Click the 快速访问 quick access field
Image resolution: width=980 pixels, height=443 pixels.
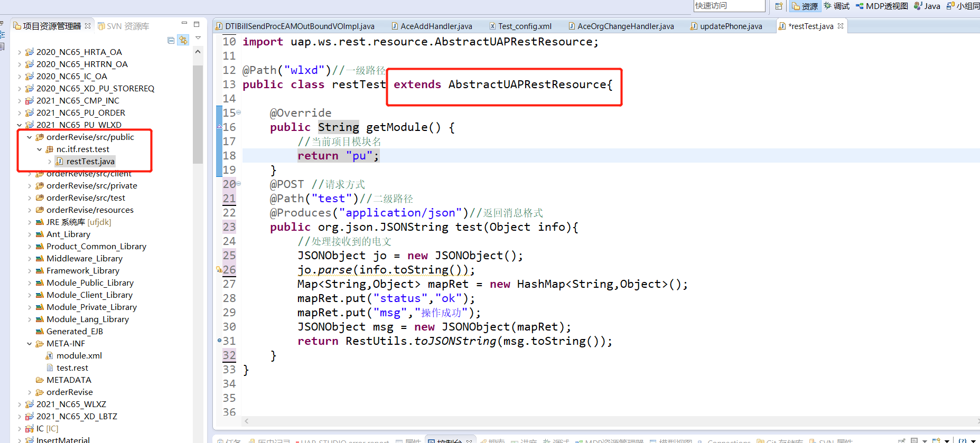click(729, 6)
